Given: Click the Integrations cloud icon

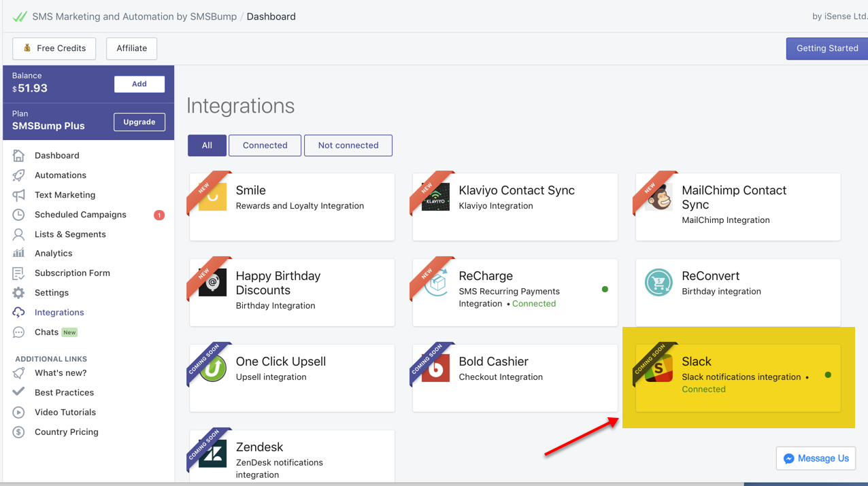Looking at the screenshot, I should click(x=18, y=313).
